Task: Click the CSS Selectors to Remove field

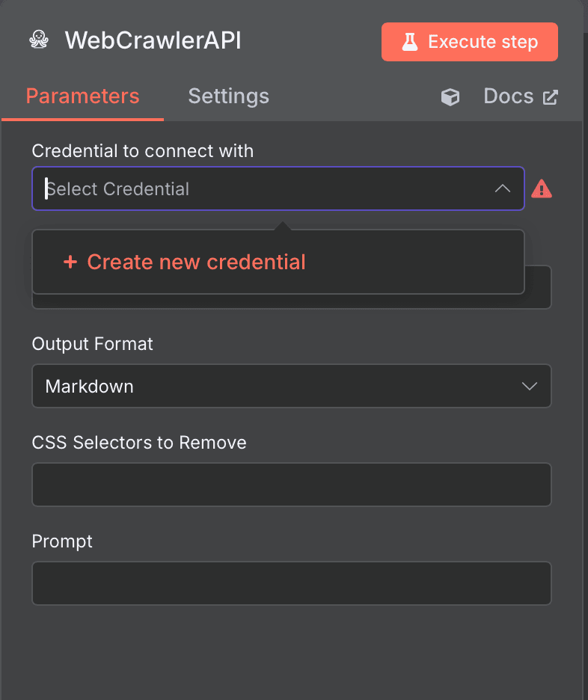Action: click(x=292, y=485)
